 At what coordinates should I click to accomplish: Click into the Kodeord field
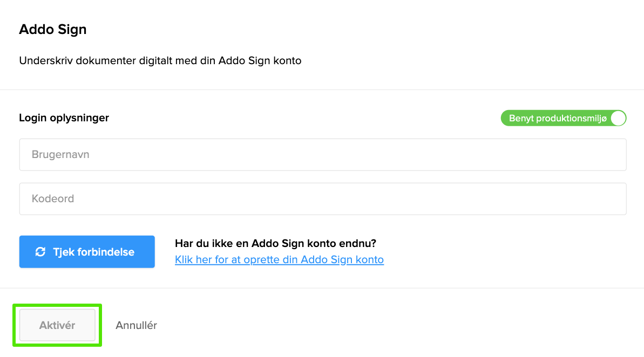(x=323, y=199)
